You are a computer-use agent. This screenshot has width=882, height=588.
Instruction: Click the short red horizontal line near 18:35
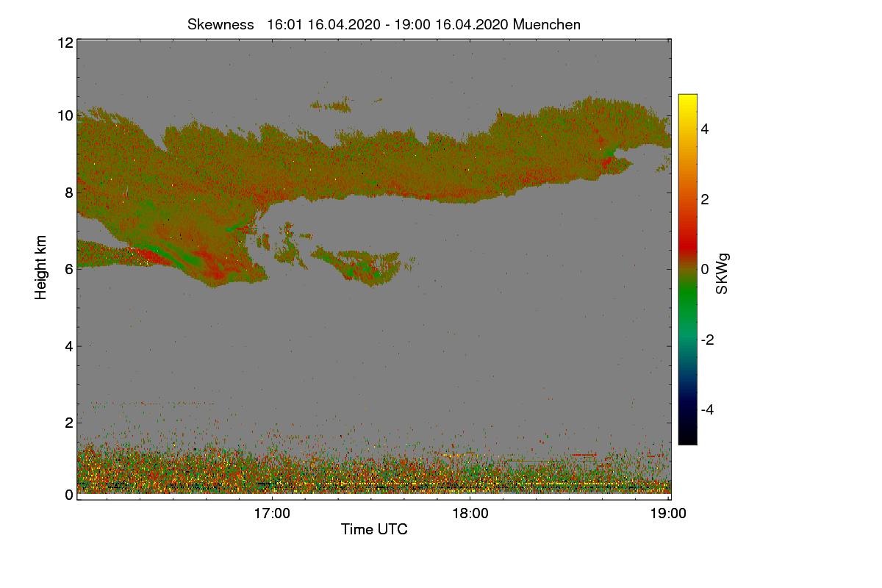click(584, 454)
